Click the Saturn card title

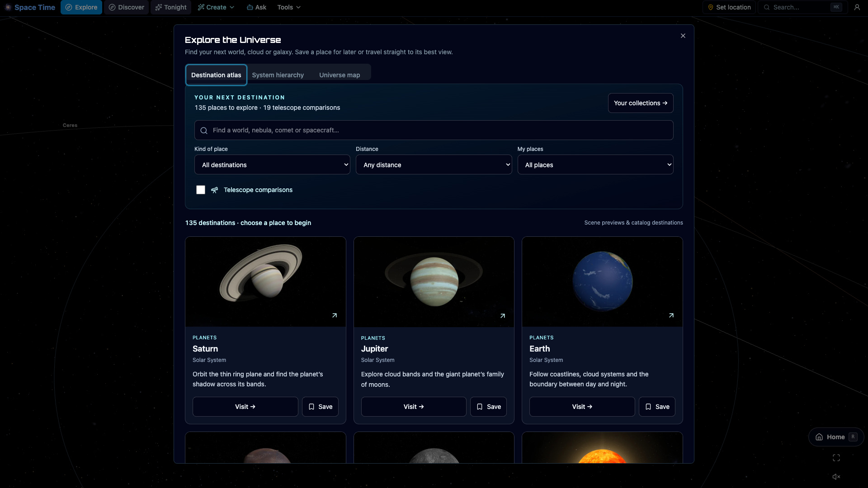click(x=205, y=349)
